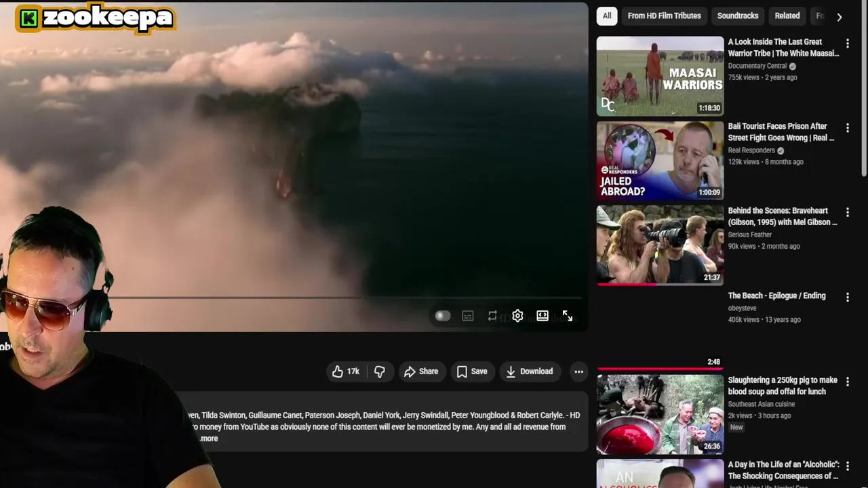This screenshot has height=488, width=868.
Task: Open 'Bali Tourist Faces Prison' video title
Action: [781, 132]
